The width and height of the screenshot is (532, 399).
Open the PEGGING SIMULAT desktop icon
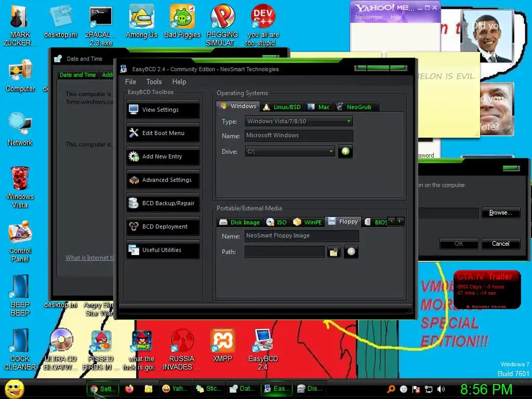click(222, 25)
